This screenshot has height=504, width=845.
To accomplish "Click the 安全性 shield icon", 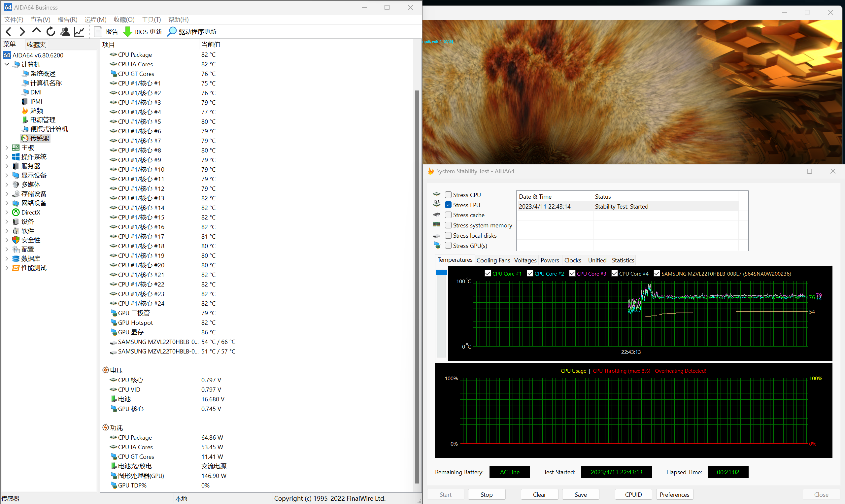I will (16, 240).
